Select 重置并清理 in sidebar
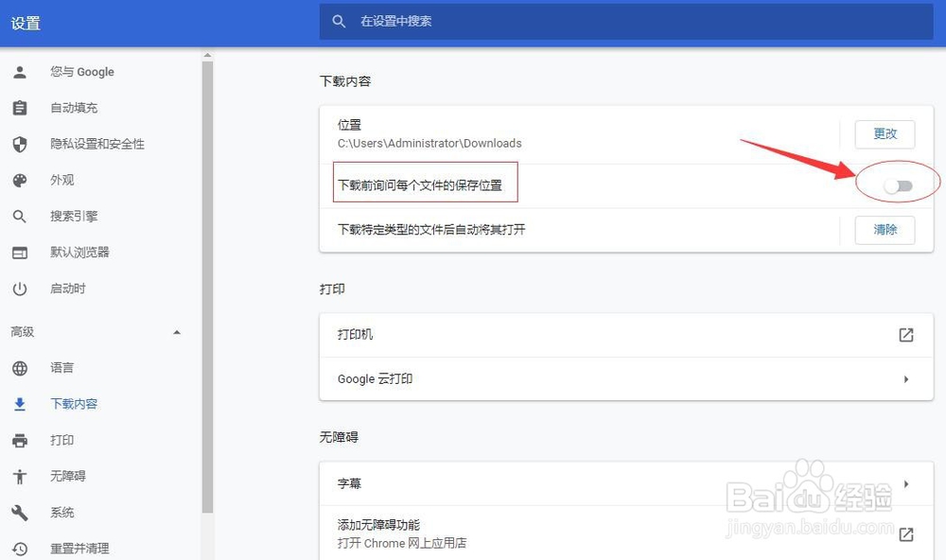Screen dimensions: 946x560 pos(79,549)
